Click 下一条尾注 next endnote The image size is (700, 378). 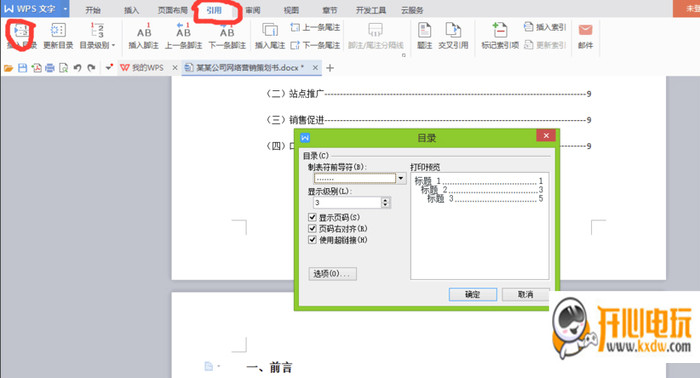tap(315, 45)
